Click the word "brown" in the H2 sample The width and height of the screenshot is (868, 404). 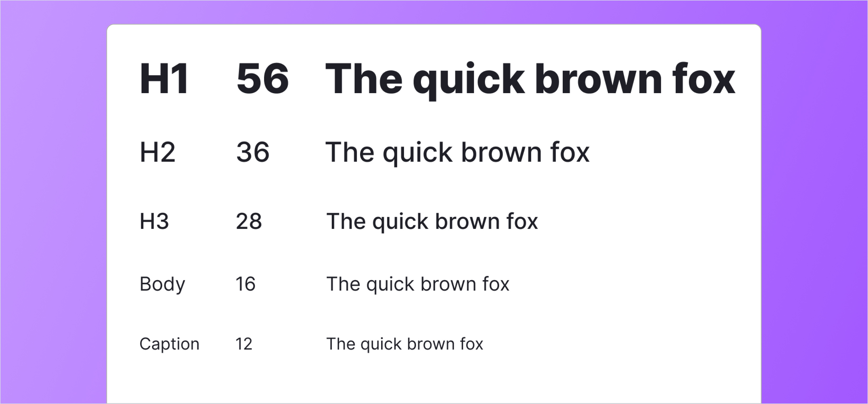(501, 152)
